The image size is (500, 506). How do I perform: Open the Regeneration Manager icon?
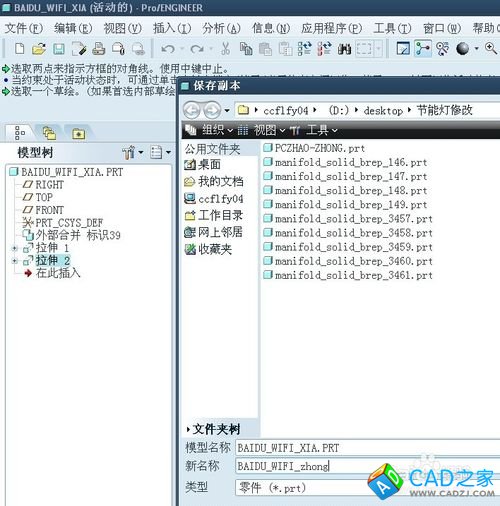324,49
